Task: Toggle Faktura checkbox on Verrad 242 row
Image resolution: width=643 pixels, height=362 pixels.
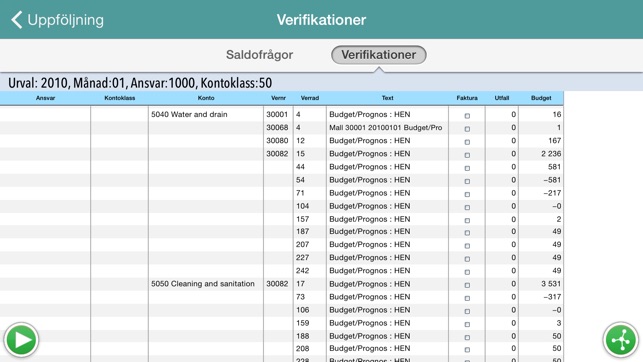Action: click(x=467, y=272)
